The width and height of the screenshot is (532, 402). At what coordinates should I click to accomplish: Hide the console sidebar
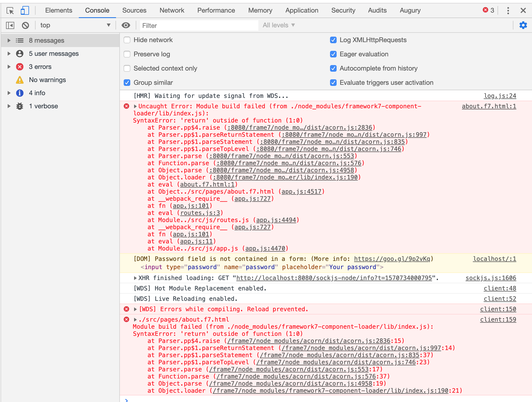[x=10, y=25]
